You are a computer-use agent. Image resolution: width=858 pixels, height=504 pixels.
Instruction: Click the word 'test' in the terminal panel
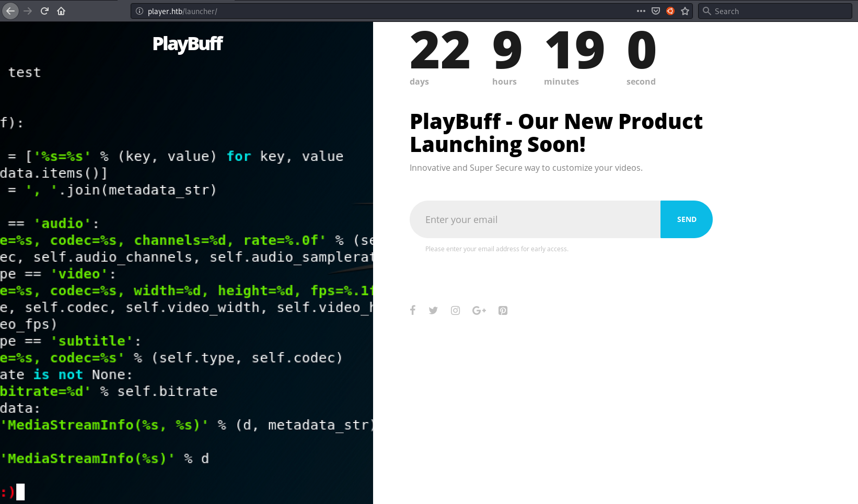point(25,72)
